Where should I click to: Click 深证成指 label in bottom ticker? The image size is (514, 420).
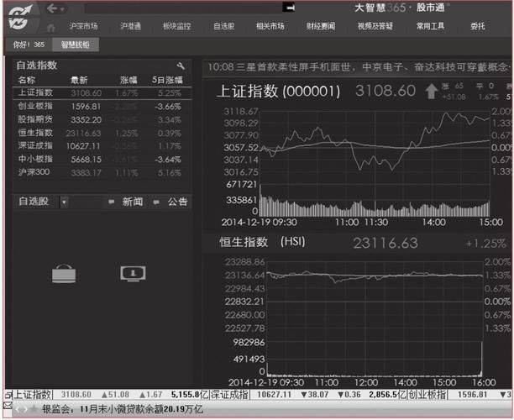pyautogui.click(x=229, y=395)
